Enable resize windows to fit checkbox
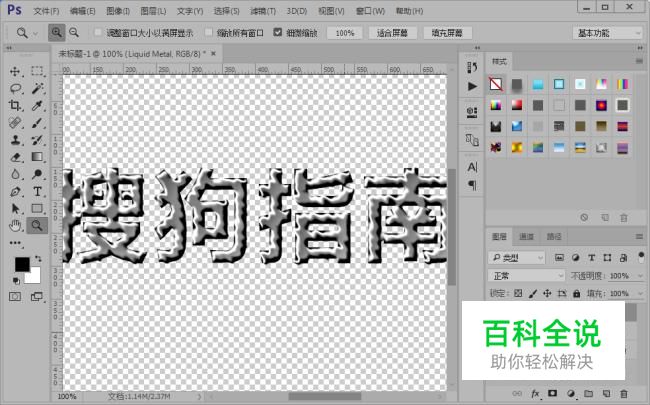Image resolution: width=650 pixels, height=405 pixels. point(98,32)
